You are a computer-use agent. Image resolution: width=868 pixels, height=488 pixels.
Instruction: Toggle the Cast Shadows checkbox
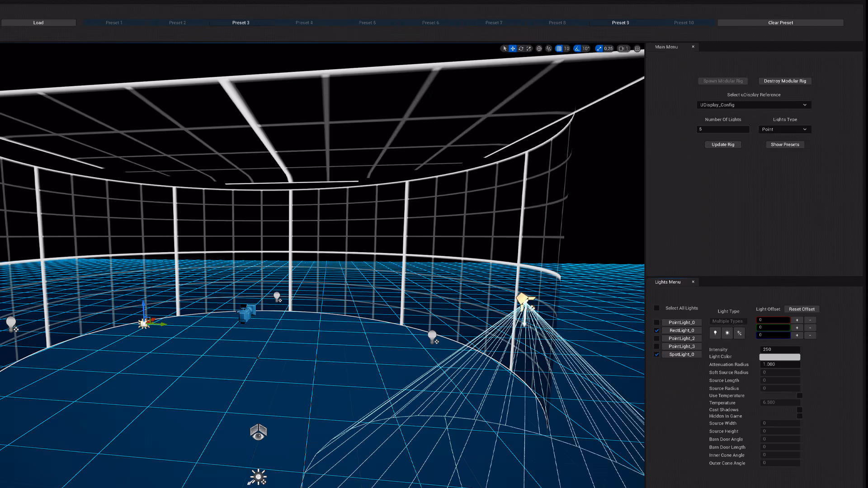click(x=799, y=410)
